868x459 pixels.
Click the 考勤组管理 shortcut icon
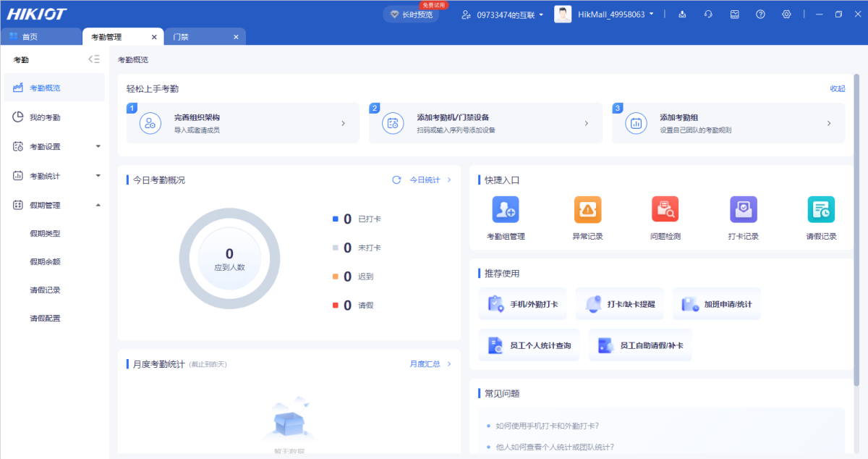coord(506,210)
